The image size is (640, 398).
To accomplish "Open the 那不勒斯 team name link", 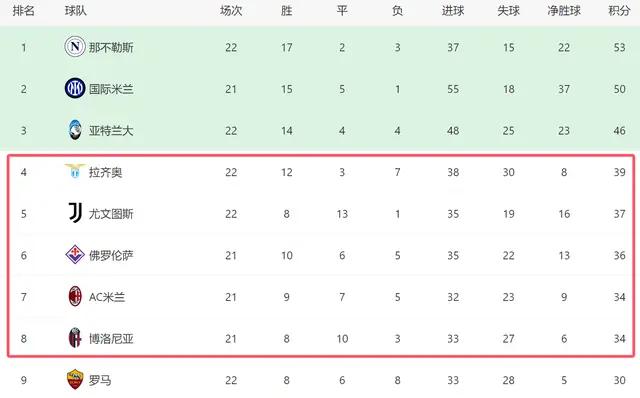I will 111,47.
